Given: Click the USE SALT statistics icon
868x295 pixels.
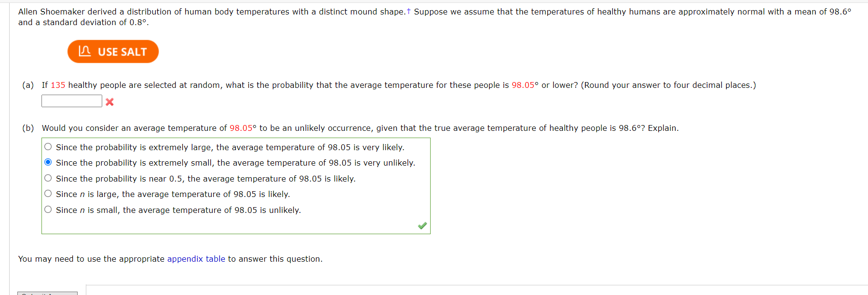Looking at the screenshot, I should pyautogui.click(x=112, y=52).
